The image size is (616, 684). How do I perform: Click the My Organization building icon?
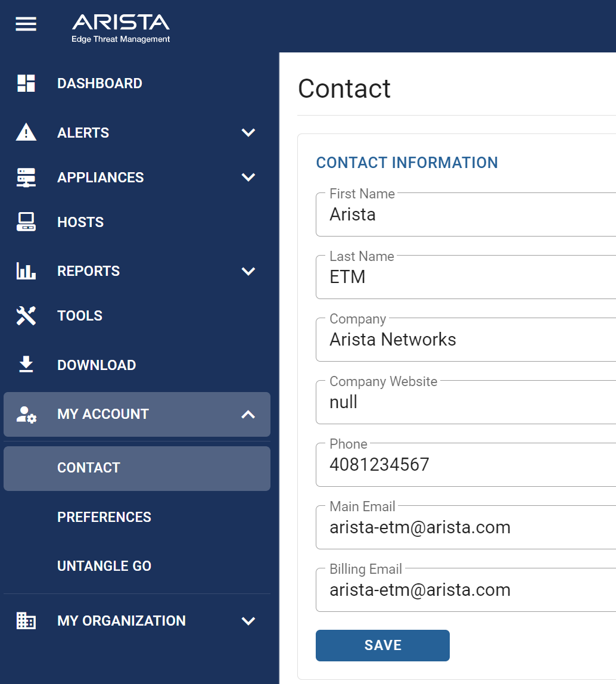(x=26, y=621)
